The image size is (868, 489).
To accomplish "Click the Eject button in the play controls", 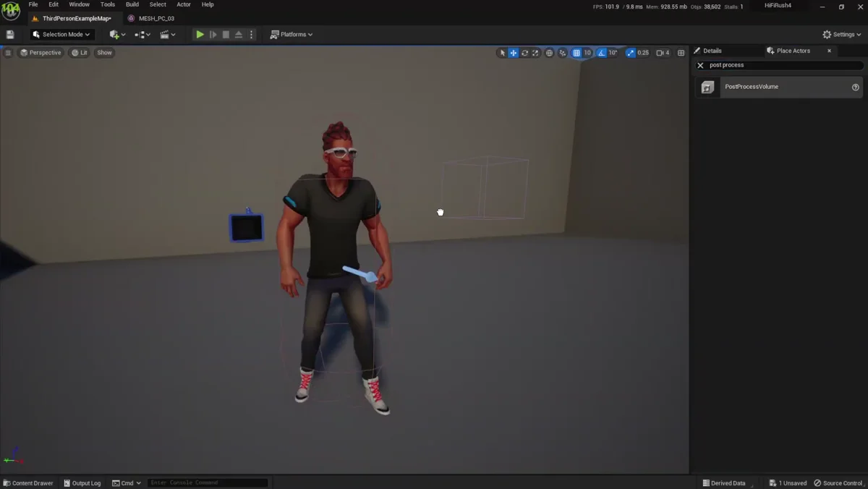I will (x=238, y=34).
